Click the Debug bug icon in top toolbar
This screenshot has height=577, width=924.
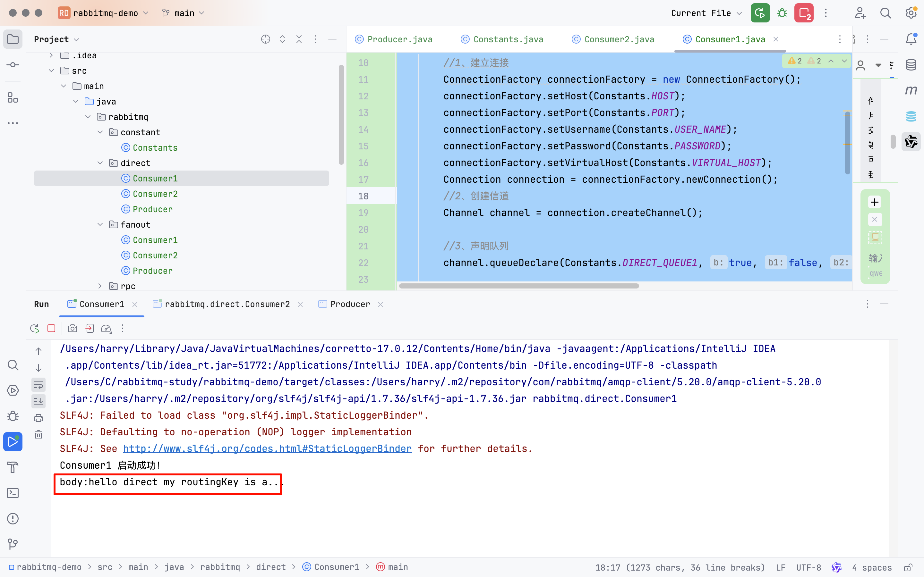click(x=782, y=13)
